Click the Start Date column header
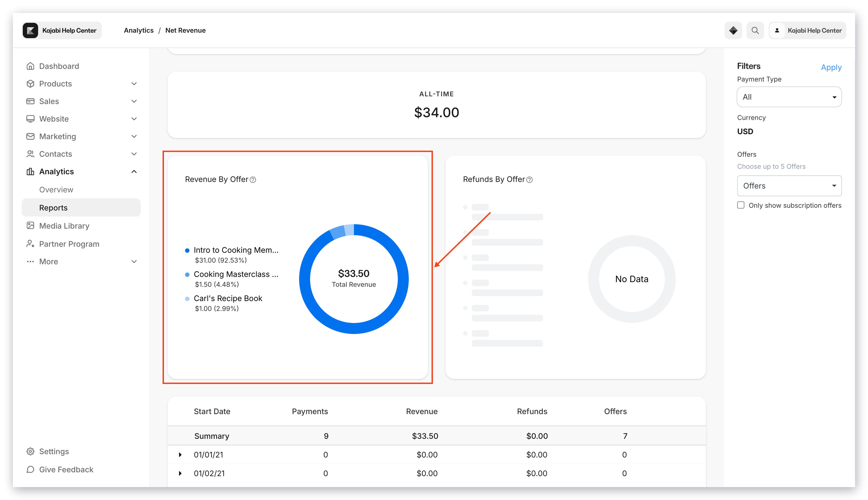This screenshot has height=500, width=868. [x=212, y=411]
